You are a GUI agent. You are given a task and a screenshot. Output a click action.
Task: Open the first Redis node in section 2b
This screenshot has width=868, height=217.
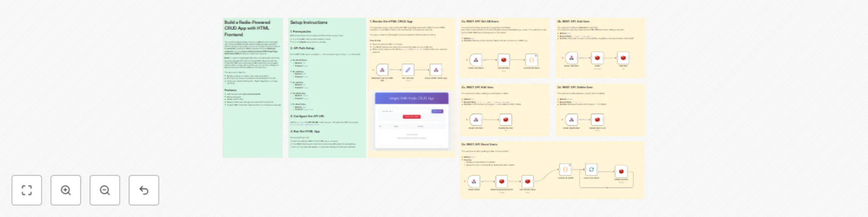[x=597, y=58]
